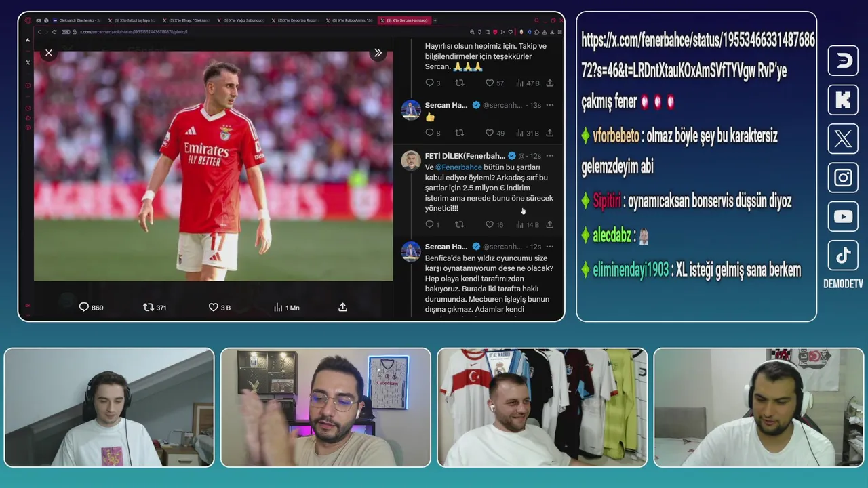Select the active X'te Sercan Hamzaoğlu tab
The image size is (868, 488).
404,20
